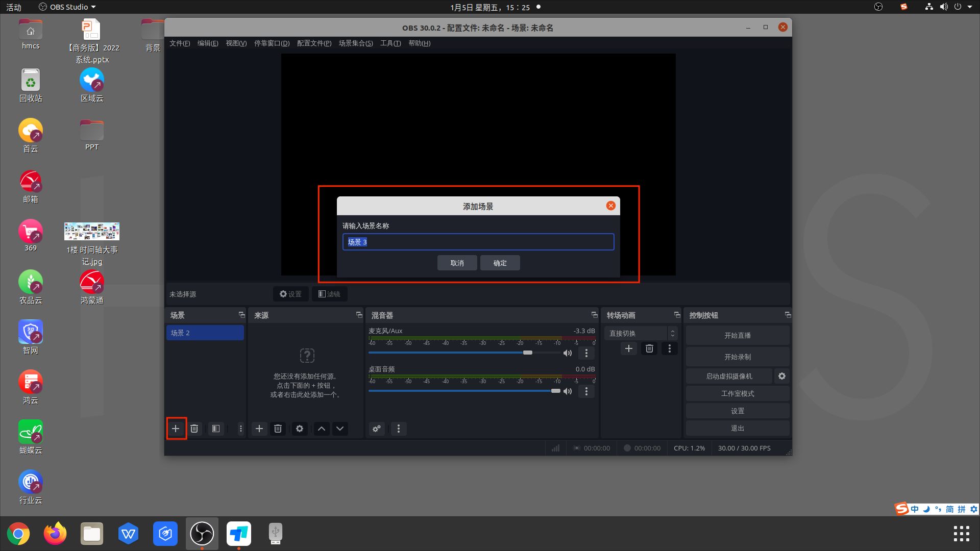980x551 pixels.
Task: Toggle 工作室模式 button
Action: pyautogui.click(x=737, y=393)
